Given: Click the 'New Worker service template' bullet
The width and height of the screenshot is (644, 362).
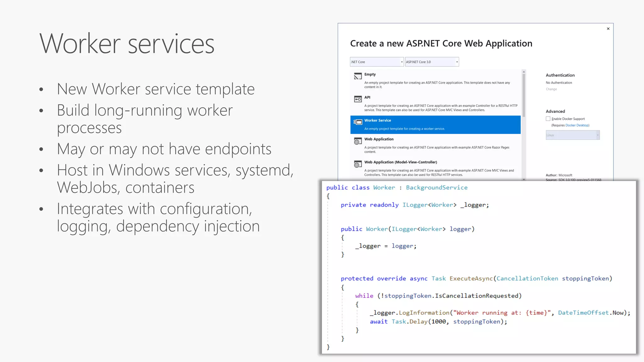Looking at the screenshot, I should [x=156, y=89].
